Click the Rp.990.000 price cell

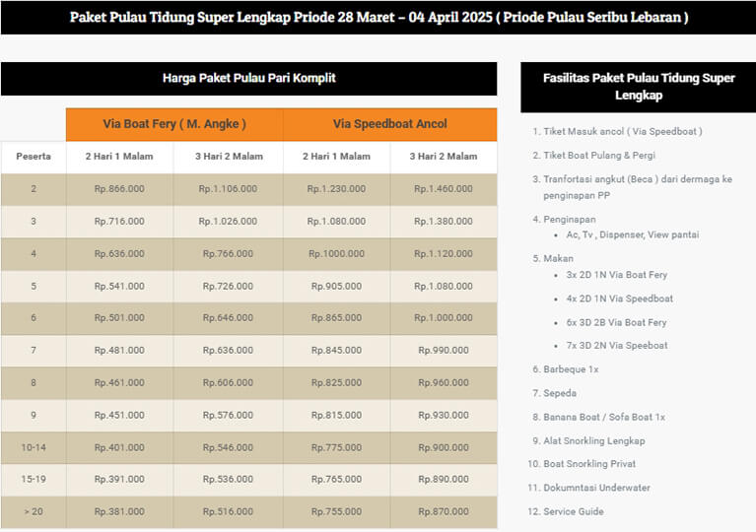pos(443,351)
